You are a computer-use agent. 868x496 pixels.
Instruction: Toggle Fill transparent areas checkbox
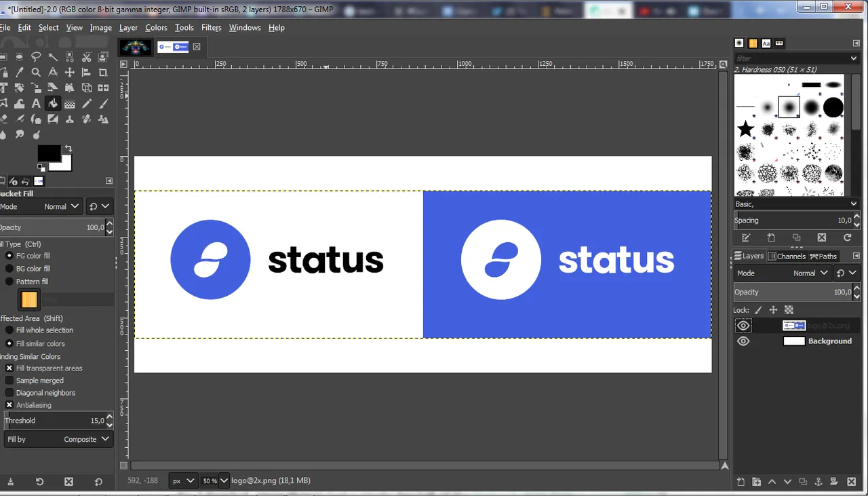coord(9,368)
